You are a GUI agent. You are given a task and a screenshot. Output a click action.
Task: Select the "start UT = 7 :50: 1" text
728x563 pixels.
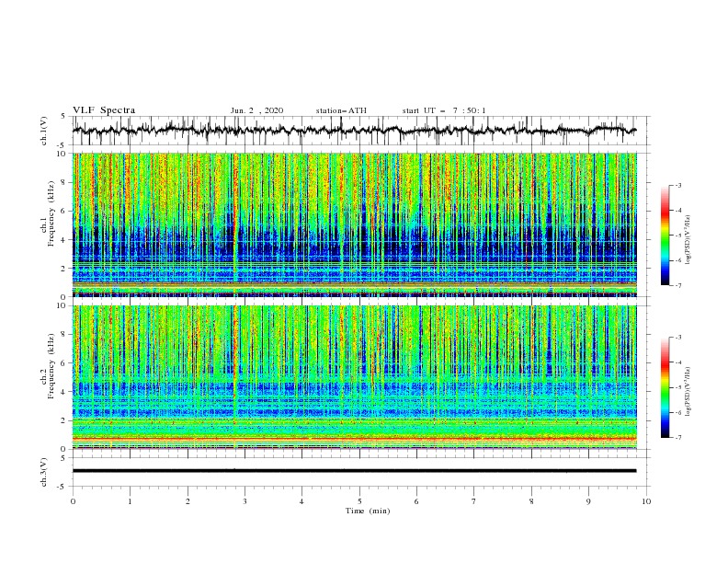tap(444, 110)
